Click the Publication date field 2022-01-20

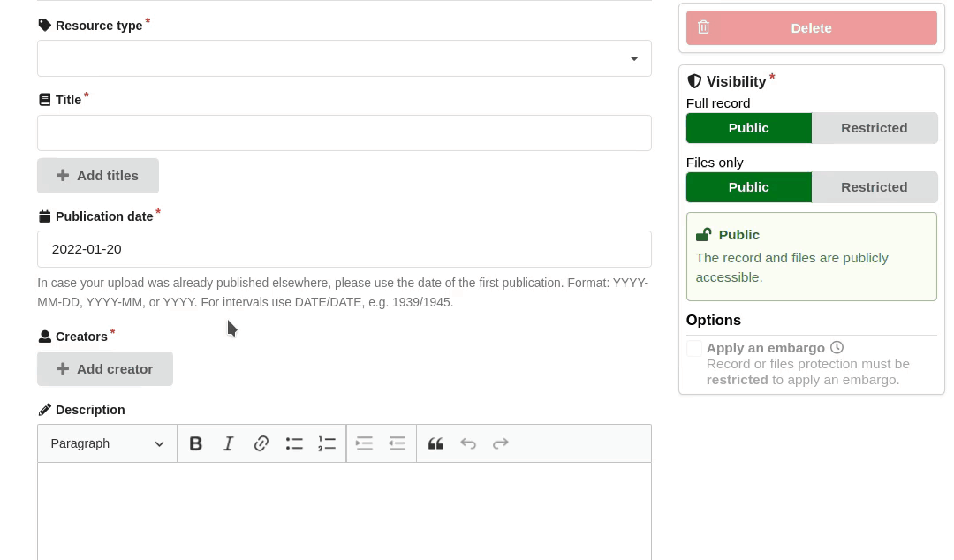point(344,249)
